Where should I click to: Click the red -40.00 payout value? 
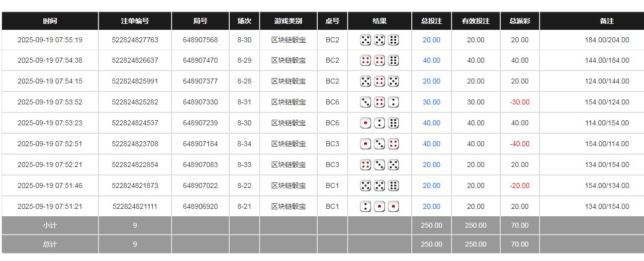click(x=520, y=144)
